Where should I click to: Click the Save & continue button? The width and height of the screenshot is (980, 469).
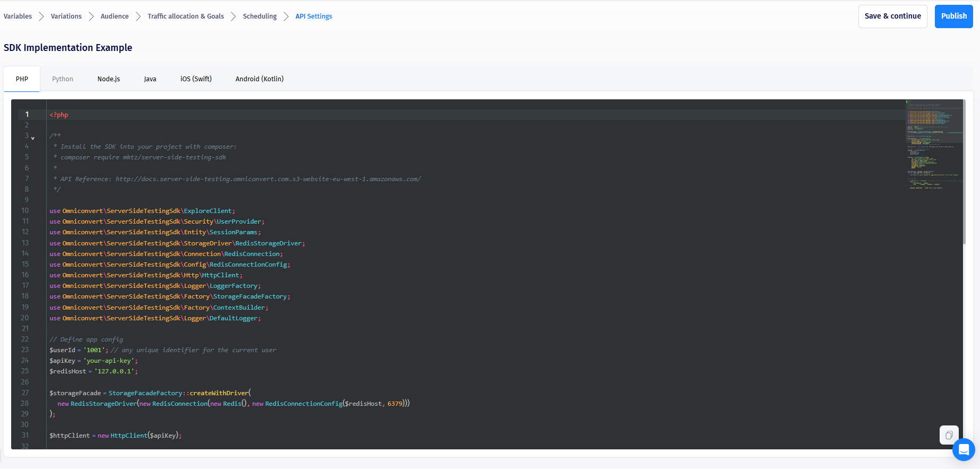click(892, 16)
